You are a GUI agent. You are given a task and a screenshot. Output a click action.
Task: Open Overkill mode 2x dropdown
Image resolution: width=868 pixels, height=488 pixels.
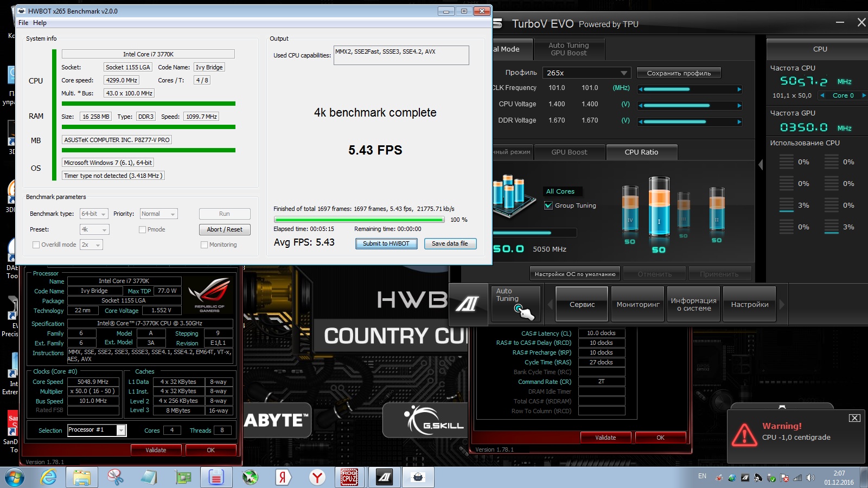coord(91,245)
